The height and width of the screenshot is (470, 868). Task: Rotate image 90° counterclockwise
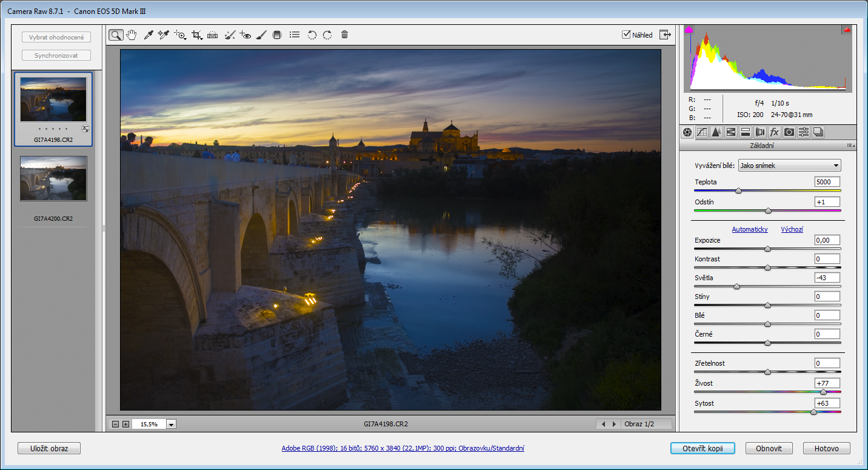point(312,35)
